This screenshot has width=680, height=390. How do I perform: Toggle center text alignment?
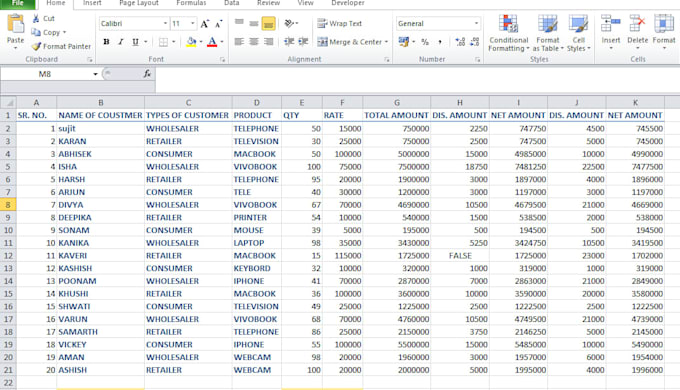coord(254,42)
